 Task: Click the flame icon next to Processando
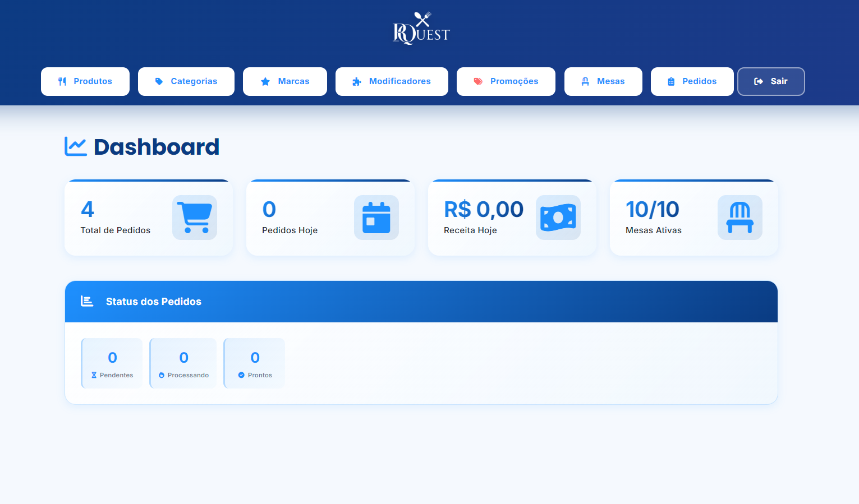(162, 375)
